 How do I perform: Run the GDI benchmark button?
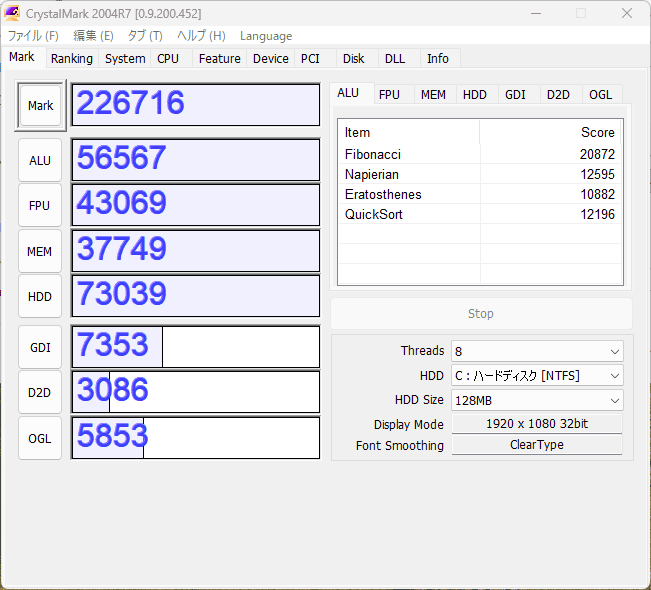40,347
